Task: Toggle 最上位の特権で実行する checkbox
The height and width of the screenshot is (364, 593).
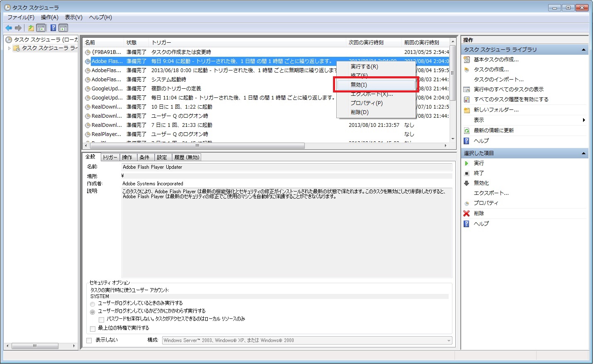Action: tap(92, 328)
